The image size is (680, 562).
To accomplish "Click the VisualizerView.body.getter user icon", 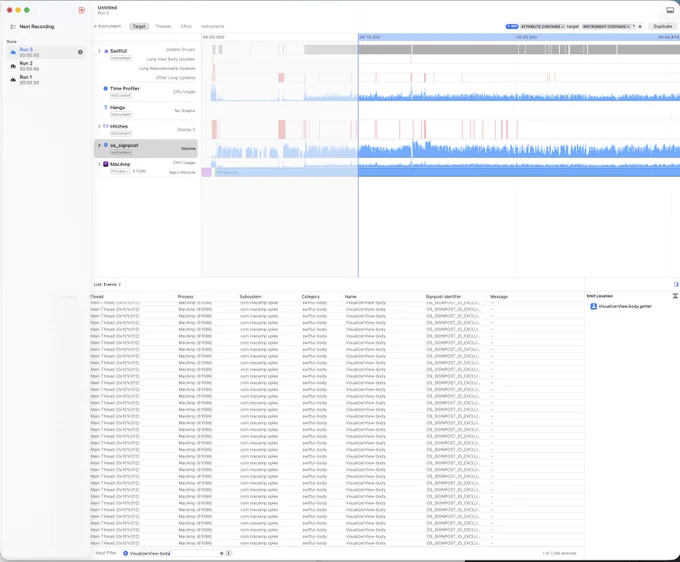I will (x=594, y=306).
